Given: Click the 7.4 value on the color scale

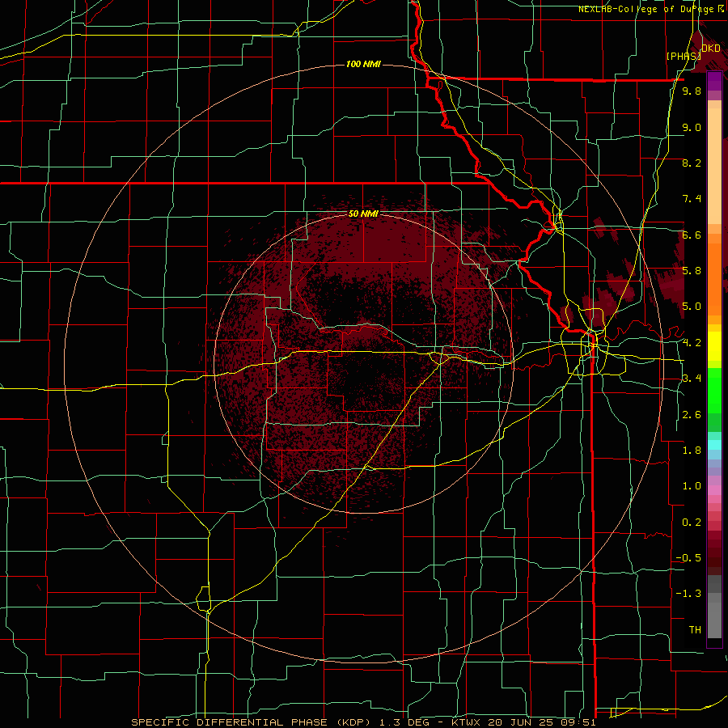Looking at the screenshot, I should point(692,199).
